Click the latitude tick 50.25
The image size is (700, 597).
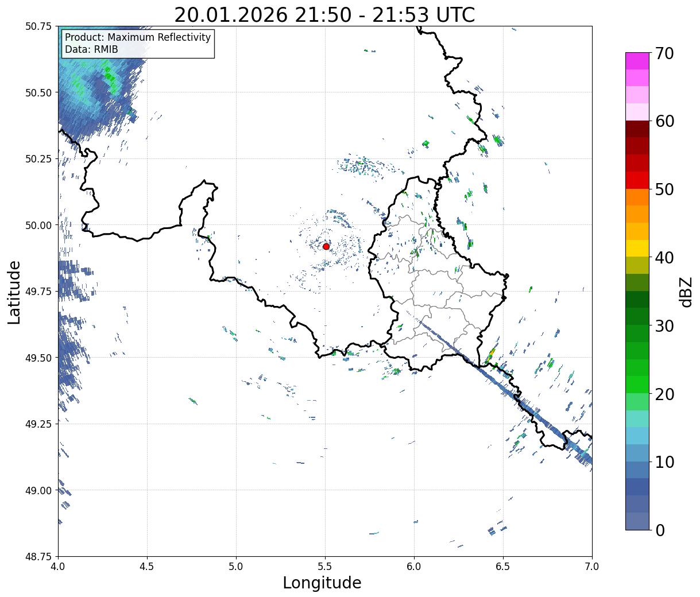point(38,159)
